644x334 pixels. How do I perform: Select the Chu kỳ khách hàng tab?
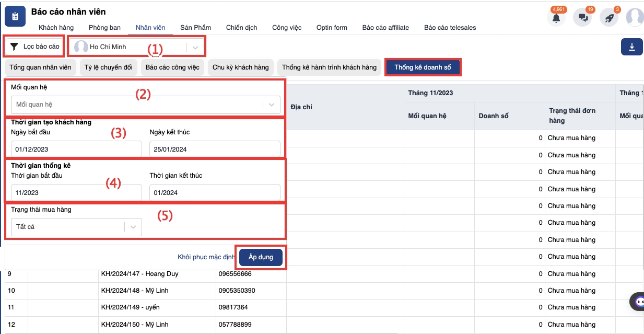(x=240, y=67)
